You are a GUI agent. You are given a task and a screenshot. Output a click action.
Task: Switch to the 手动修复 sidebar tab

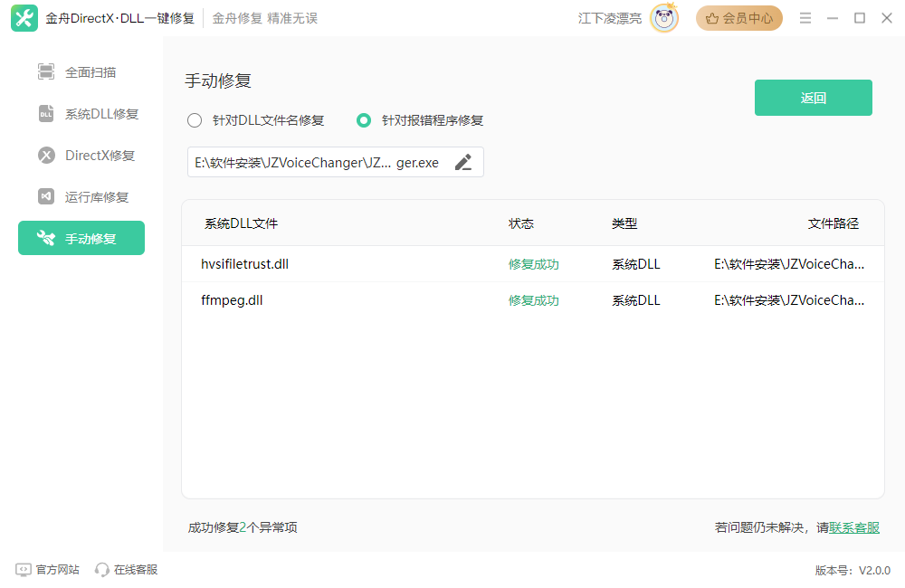81,239
